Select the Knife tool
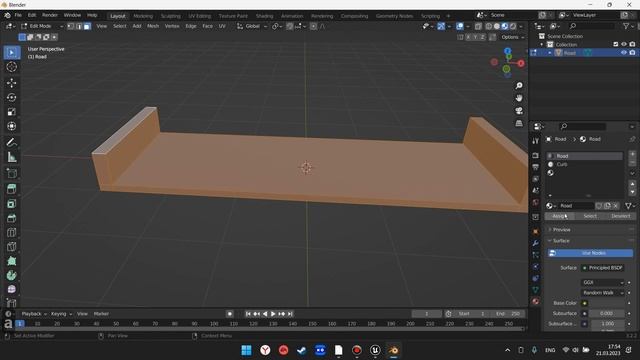The width and height of the screenshot is (640, 360). pos(11,247)
